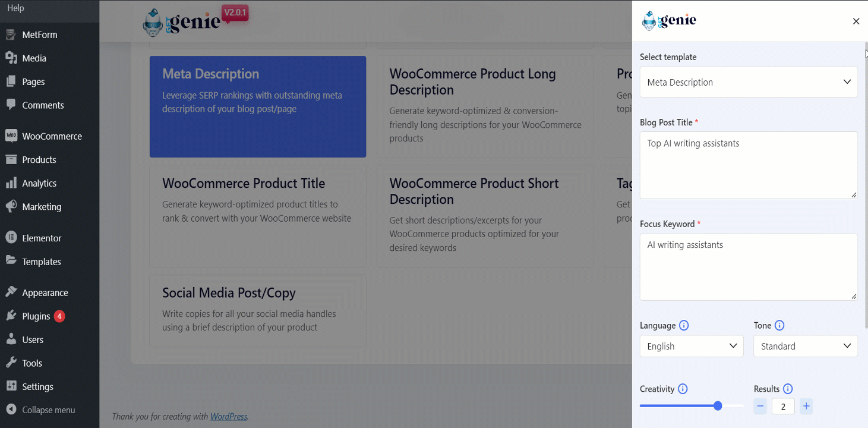
Task: Click the Creativity info icon
Action: point(683,389)
